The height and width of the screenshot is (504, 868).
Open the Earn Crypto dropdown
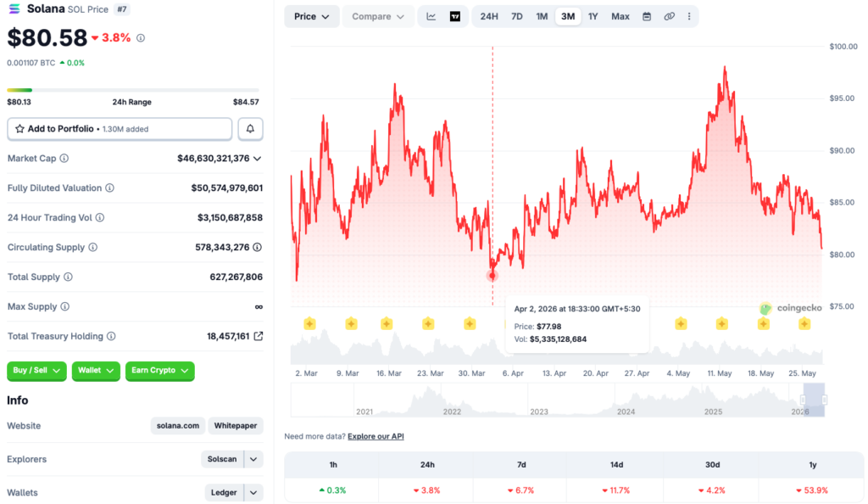160,371
